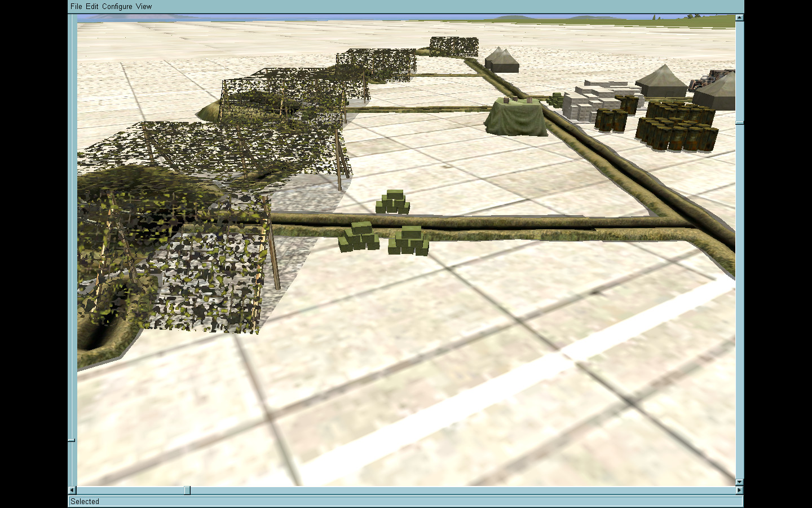This screenshot has height=508, width=812.
Task: Pick the large cluster of oil barrels
Action: [677, 127]
